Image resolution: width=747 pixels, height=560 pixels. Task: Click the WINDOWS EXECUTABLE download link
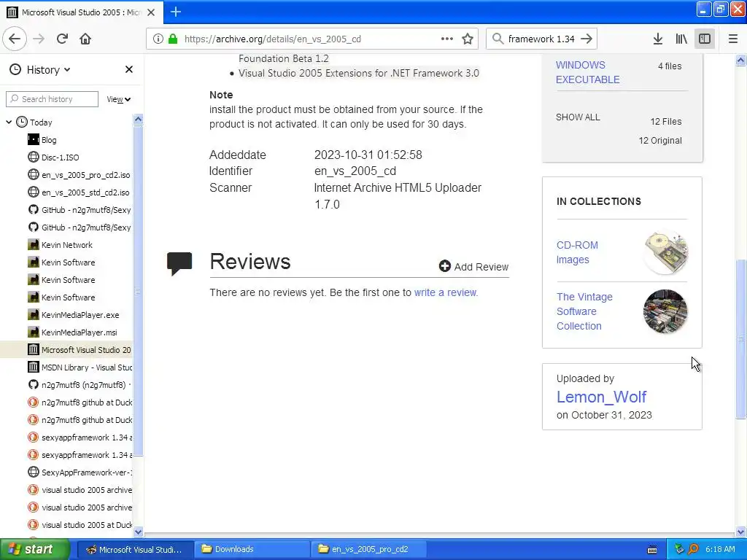(587, 72)
